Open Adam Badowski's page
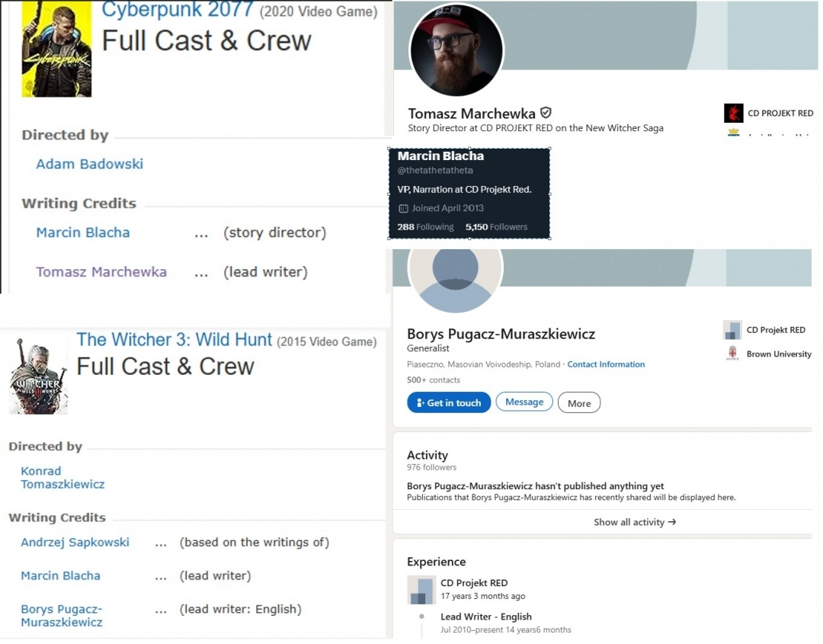 click(89, 165)
